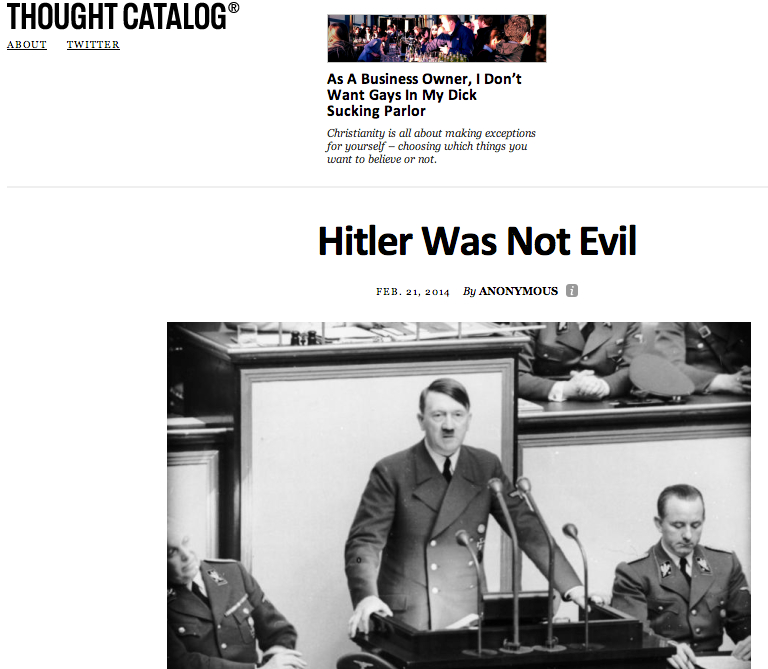
Task: Click the horizontal divider line below the featured article
Action: (387, 187)
